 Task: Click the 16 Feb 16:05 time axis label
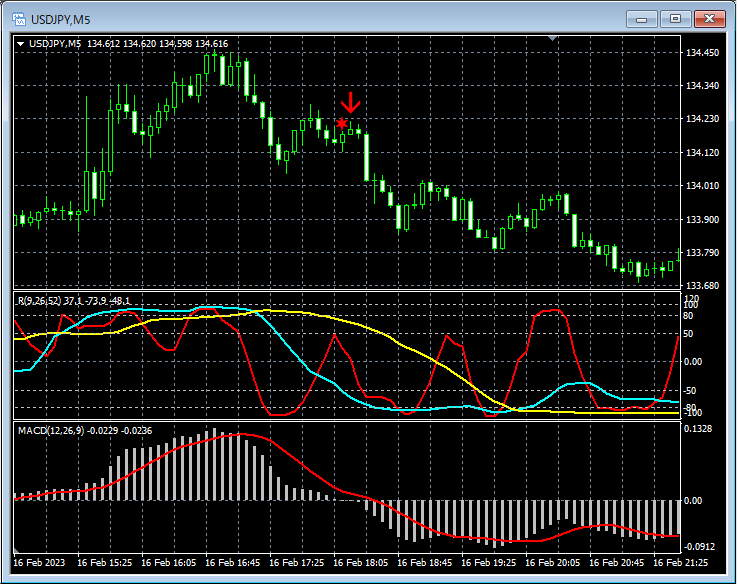point(168,563)
